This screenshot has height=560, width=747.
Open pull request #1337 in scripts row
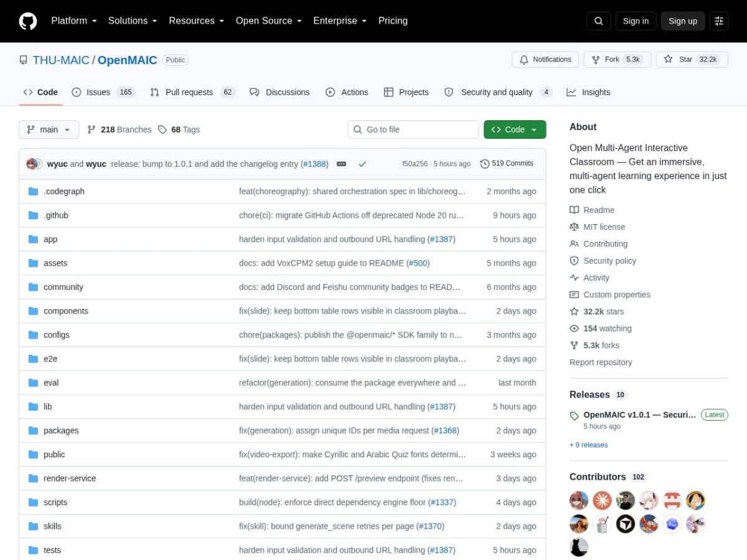442,502
